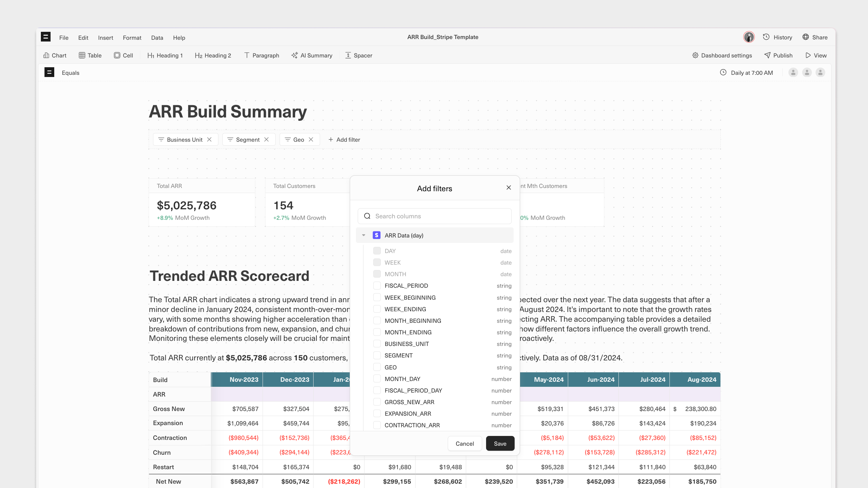Insert a Spacer element
The width and height of the screenshot is (868, 488).
click(358, 55)
